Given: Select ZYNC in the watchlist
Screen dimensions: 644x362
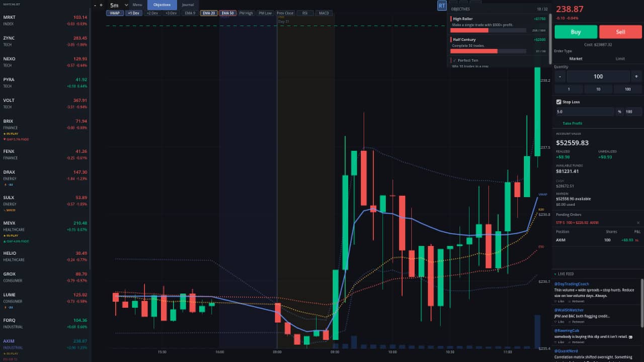Looking at the screenshot, I should coord(45,41).
